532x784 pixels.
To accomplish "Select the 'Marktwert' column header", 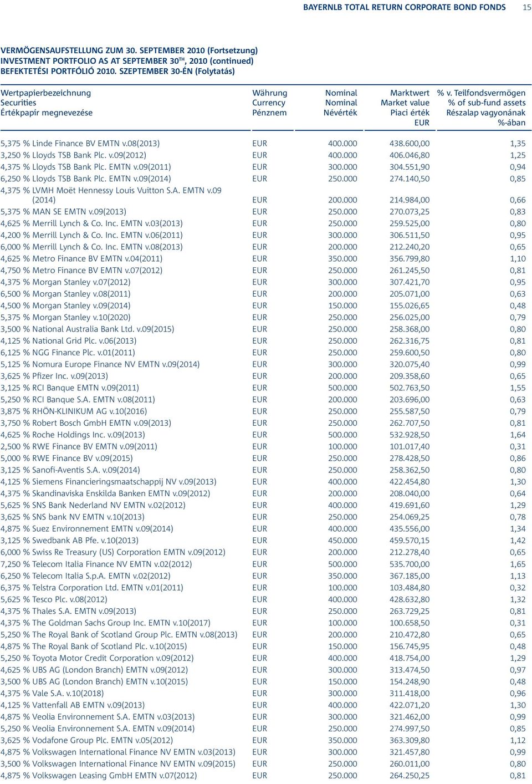I will click(x=410, y=93).
